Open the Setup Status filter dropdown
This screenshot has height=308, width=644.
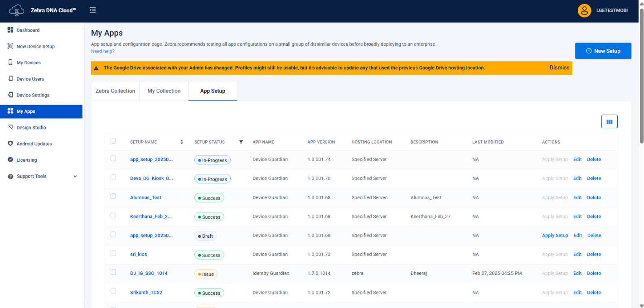pyautogui.click(x=241, y=142)
